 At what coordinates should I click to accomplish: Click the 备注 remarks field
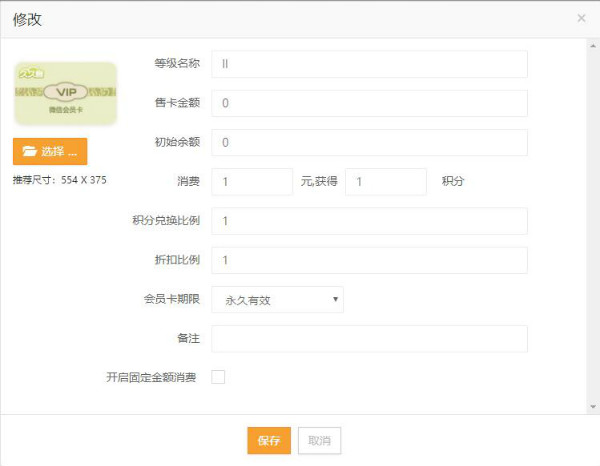pos(369,339)
